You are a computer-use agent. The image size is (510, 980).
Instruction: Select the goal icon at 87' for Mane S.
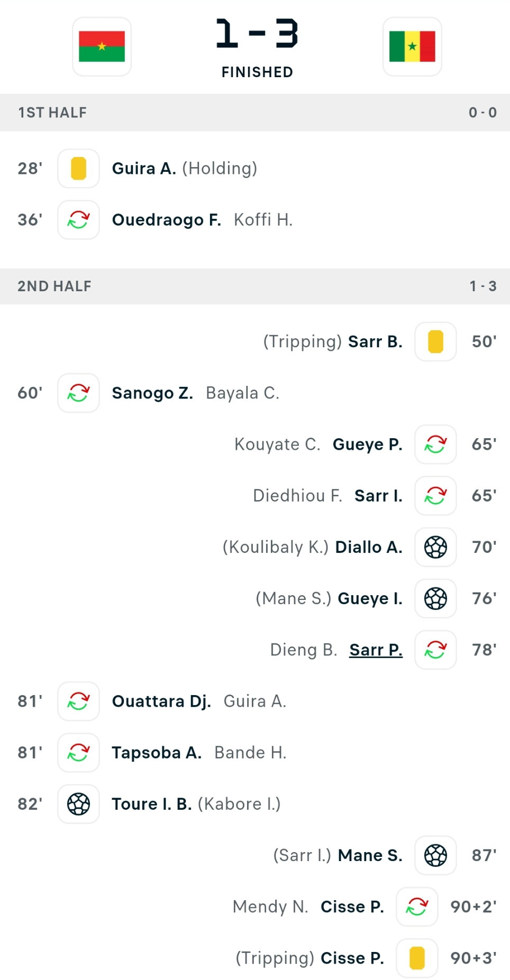[435, 855]
